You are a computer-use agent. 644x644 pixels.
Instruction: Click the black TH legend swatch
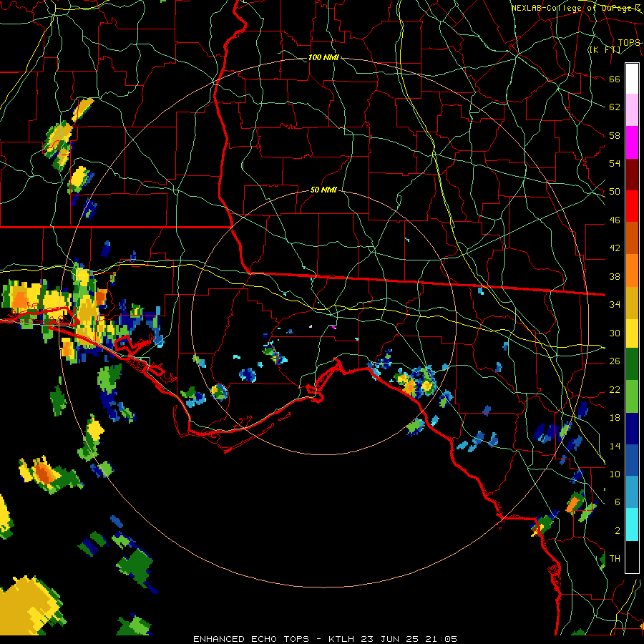pos(632,556)
